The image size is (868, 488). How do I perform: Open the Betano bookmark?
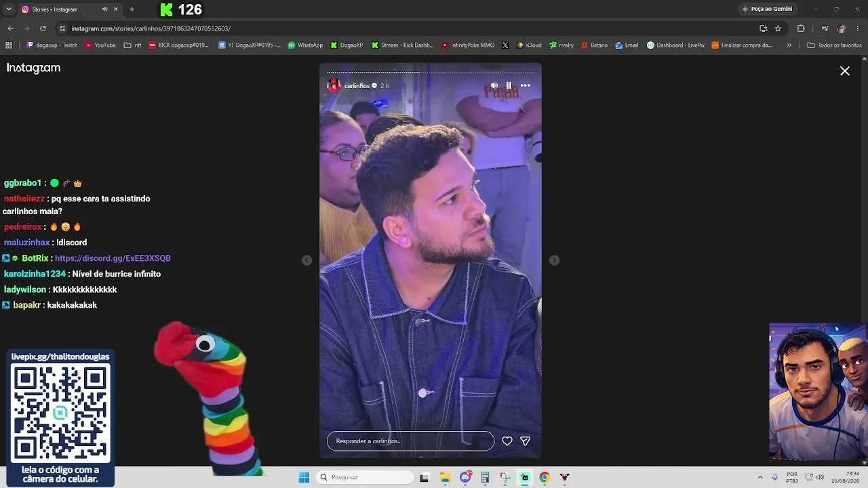click(x=594, y=45)
